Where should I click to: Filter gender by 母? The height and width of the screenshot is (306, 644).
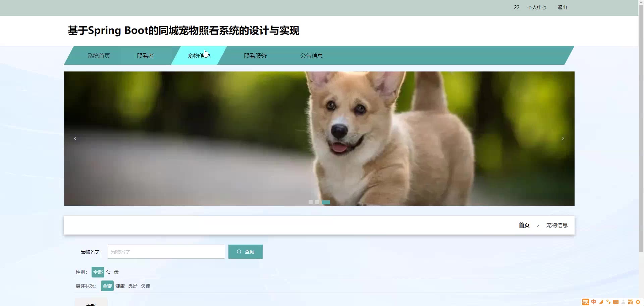(x=116, y=272)
